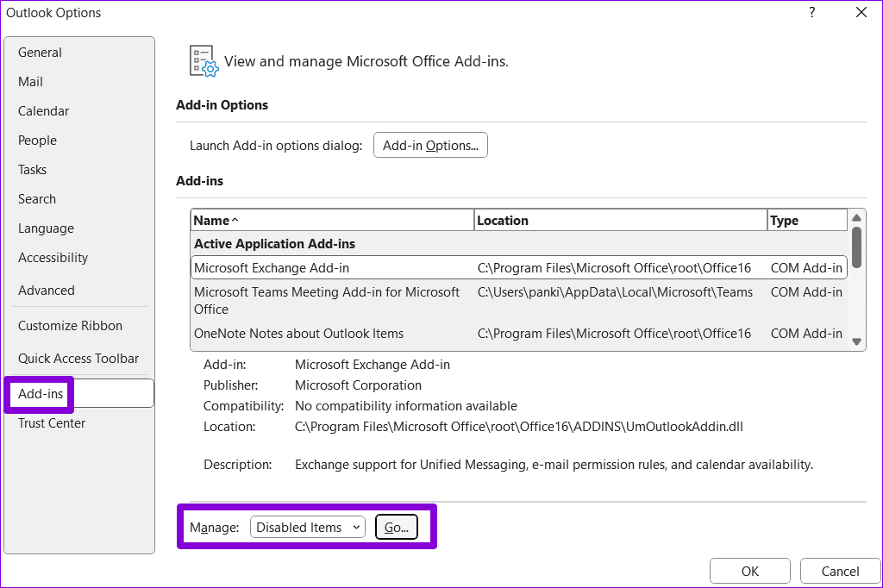Image resolution: width=883 pixels, height=588 pixels.
Task: Click the UmOutlookAddin.dll location text
Action: pos(518,427)
